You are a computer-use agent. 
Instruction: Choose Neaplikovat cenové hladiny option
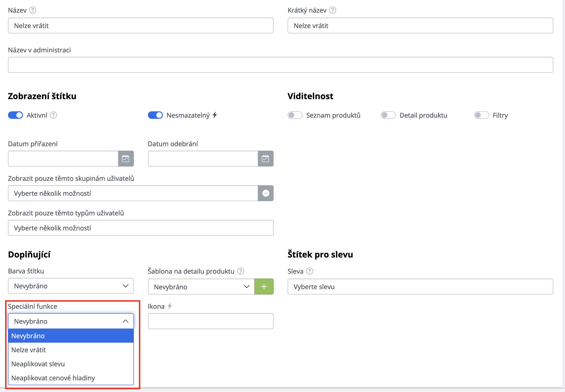click(53, 378)
